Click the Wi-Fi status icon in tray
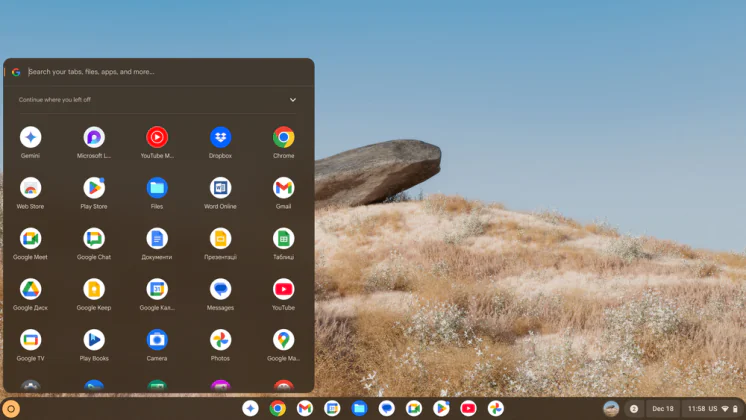Viewport: 746px width, 420px height. [725, 409]
